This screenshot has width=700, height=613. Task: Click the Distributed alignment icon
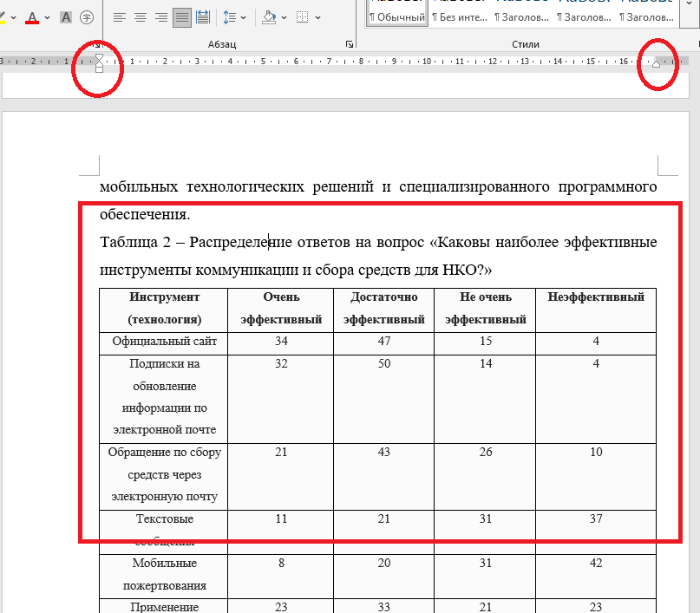(x=202, y=17)
